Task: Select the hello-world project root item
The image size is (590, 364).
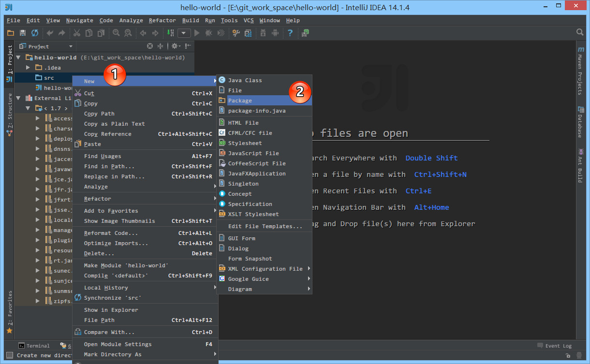Action: 55,57
